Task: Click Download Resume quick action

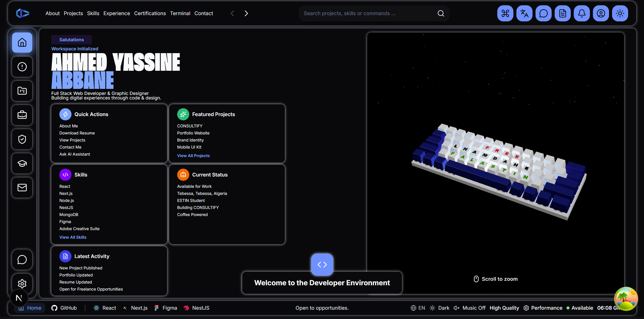Action: pos(77,133)
